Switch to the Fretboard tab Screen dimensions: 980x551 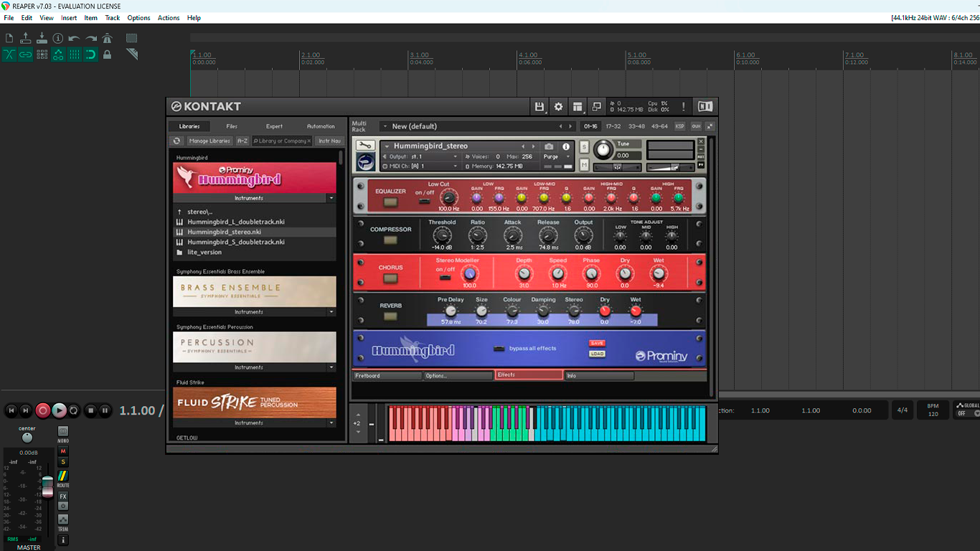[x=387, y=375]
